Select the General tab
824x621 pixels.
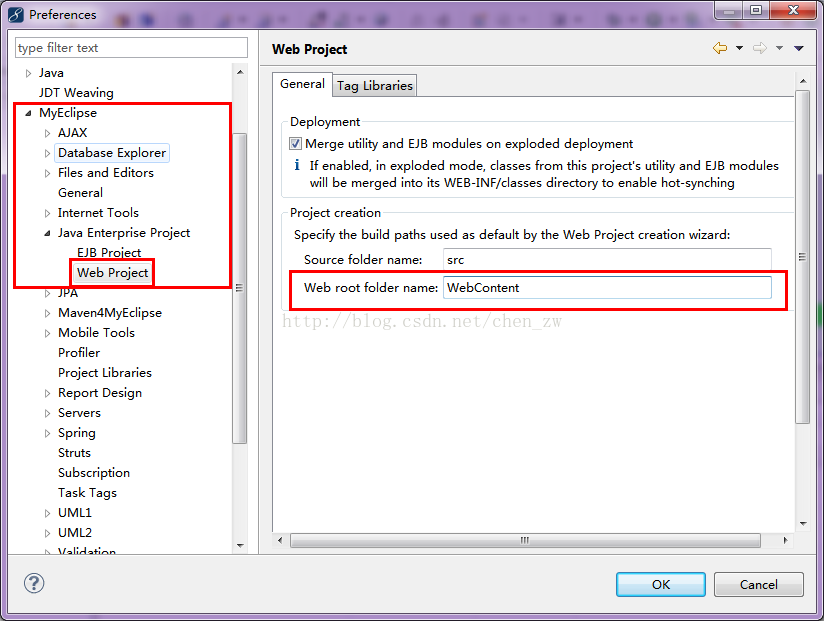point(302,84)
